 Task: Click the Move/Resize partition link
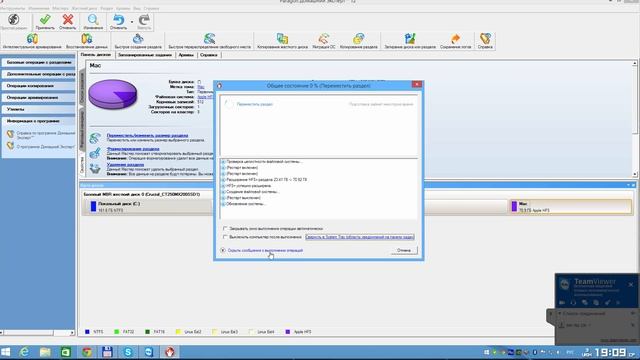pos(147,135)
